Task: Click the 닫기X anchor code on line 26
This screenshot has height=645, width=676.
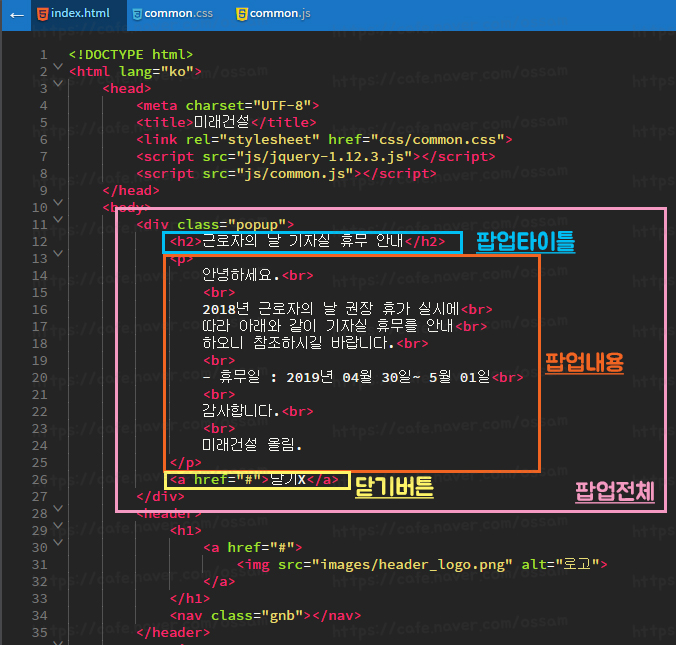Action: 254,479
